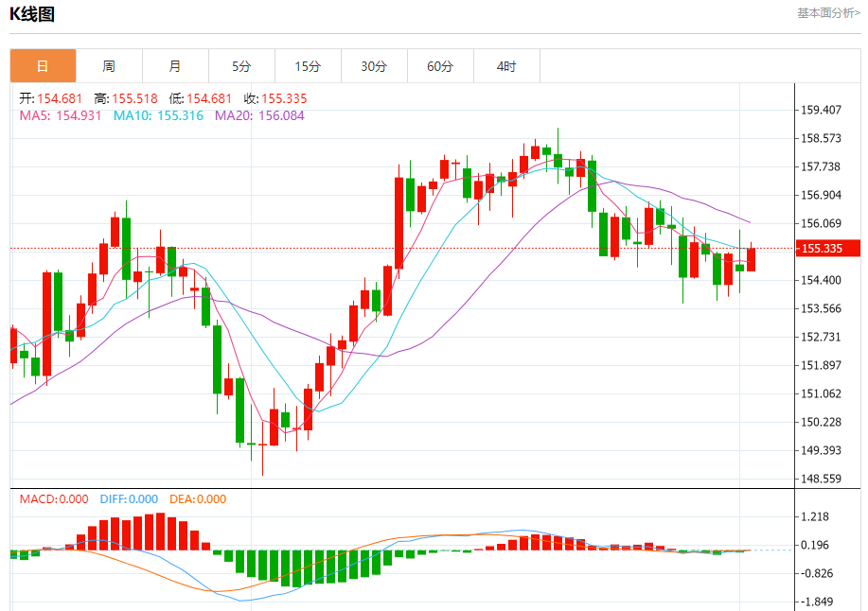The image size is (868, 611).
Task: Click the 159.407 price axis label
Action: tap(821, 111)
